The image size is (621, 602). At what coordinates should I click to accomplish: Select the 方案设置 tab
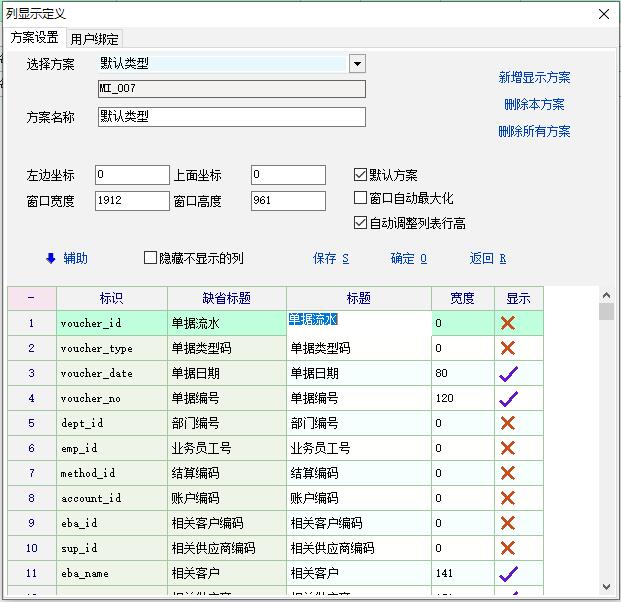point(35,38)
